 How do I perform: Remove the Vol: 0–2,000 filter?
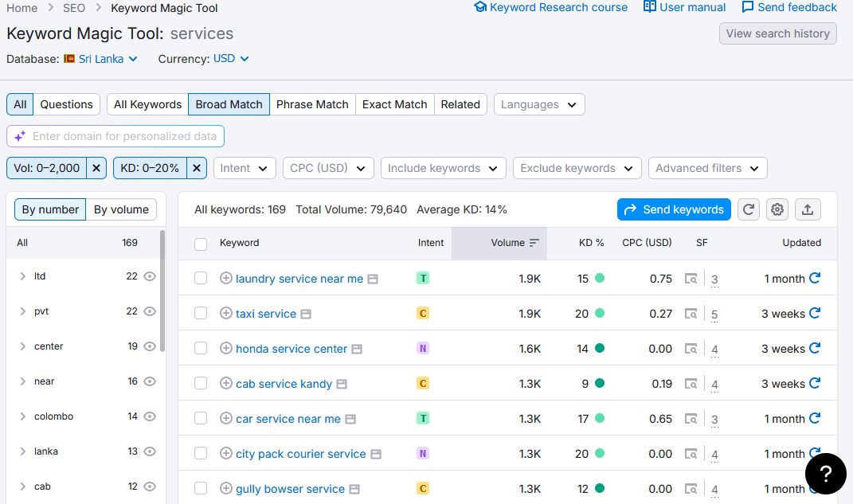pyautogui.click(x=96, y=168)
